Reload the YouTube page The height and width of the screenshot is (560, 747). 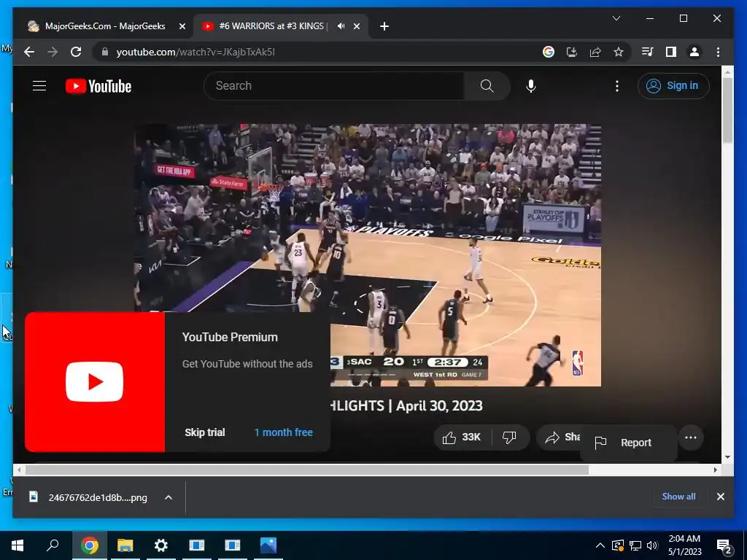tap(76, 52)
